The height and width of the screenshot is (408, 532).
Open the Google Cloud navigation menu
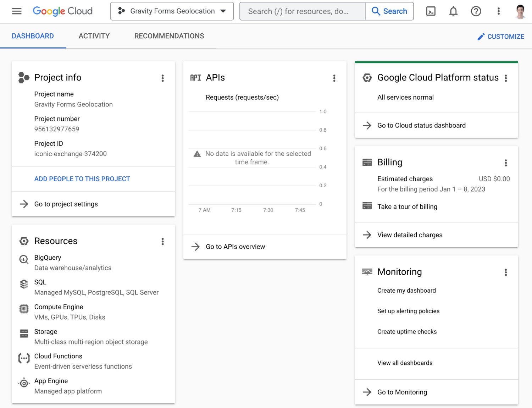17,11
